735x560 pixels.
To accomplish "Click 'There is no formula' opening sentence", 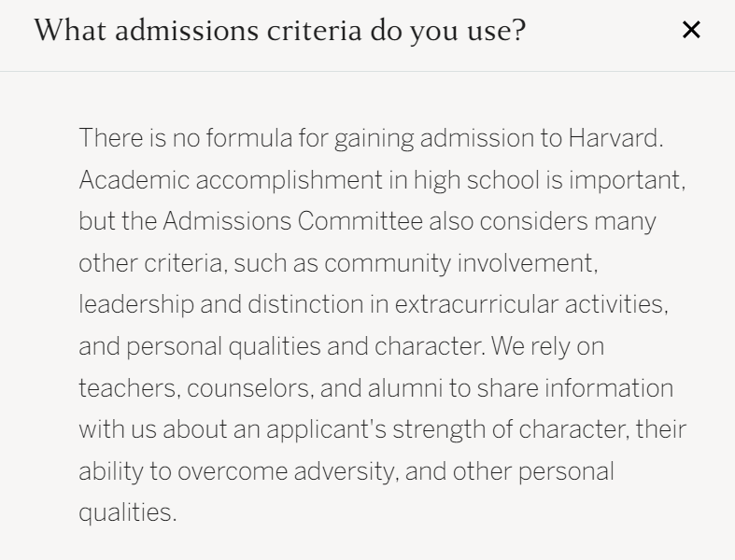I will point(186,138).
